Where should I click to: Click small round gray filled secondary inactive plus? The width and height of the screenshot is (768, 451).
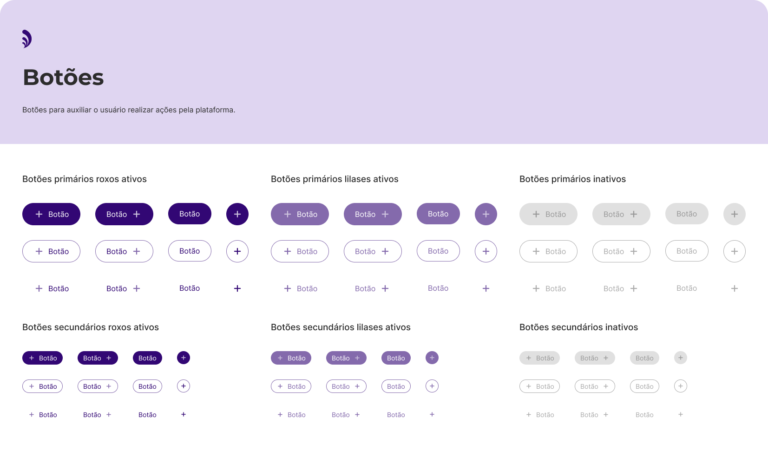[x=680, y=358]
